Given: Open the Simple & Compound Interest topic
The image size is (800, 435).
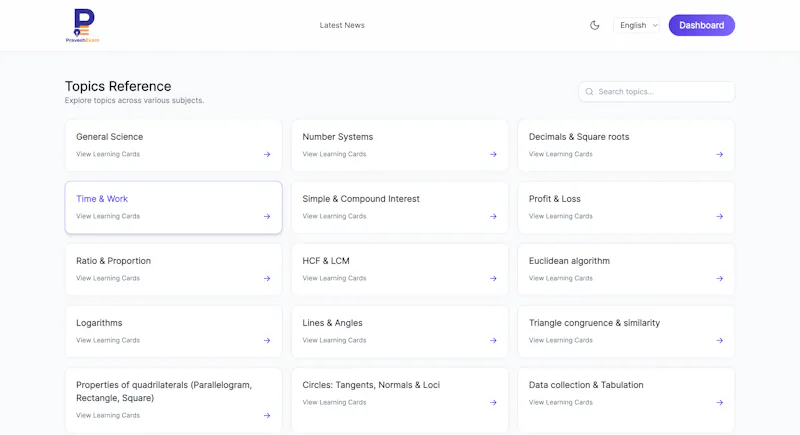Looking at the screenshot, I should [x=399, y=208].
